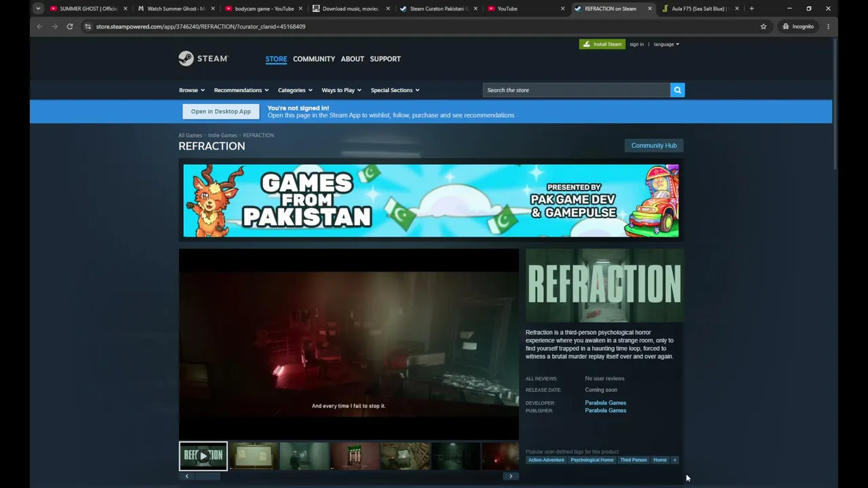Open the Ways to Play dropdown
This screenshot has height=488, width=868.
tap(341, 90)
